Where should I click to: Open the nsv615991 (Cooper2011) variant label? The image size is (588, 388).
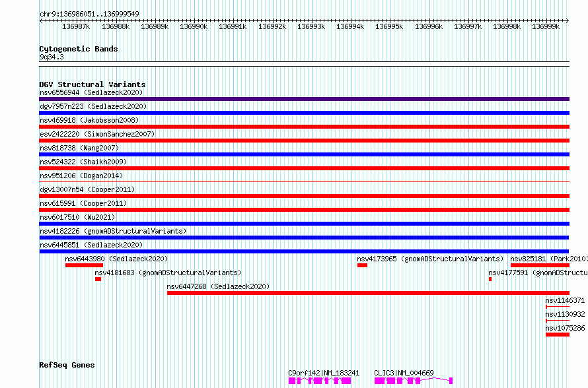point(83,203)
